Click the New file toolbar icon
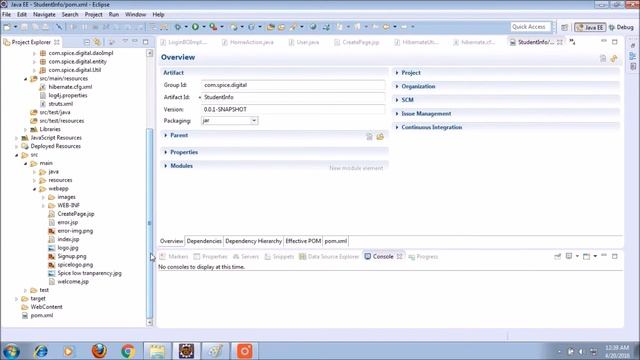Screen dimensions: 640x360 point(7,27)
